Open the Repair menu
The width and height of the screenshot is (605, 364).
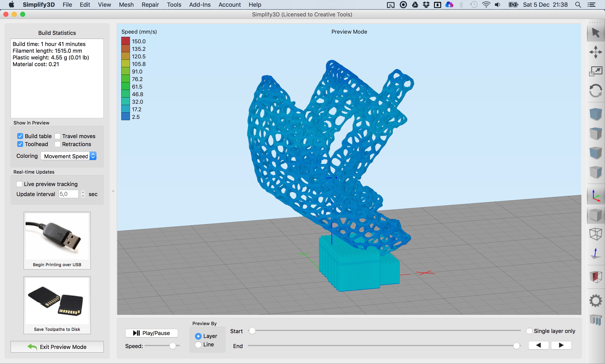[150, 5]
